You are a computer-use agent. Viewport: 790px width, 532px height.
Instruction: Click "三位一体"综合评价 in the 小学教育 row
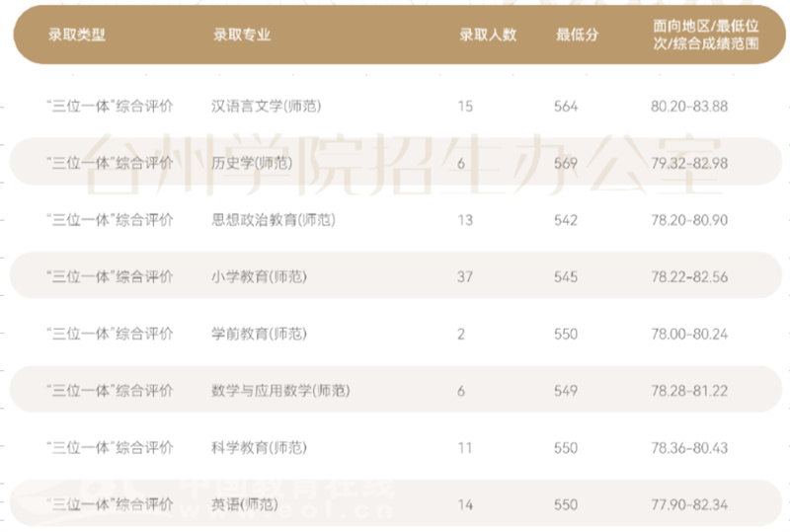tap(110, 276)
